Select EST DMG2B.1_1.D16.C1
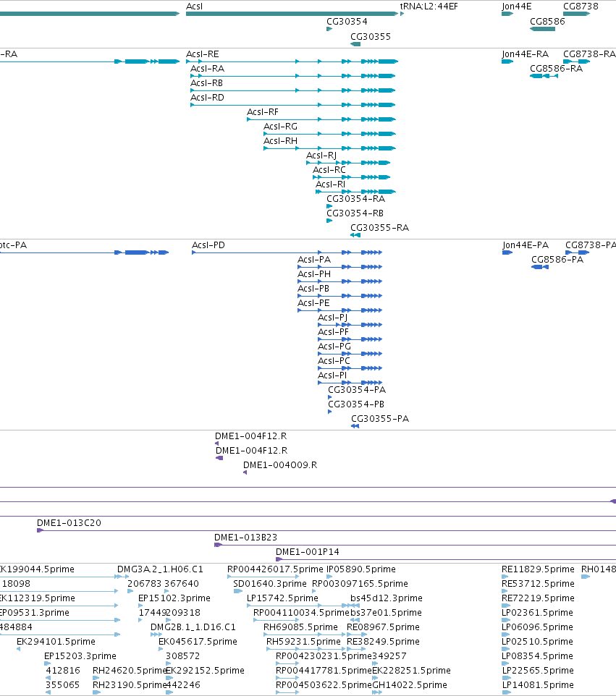 tap(193, 627)
